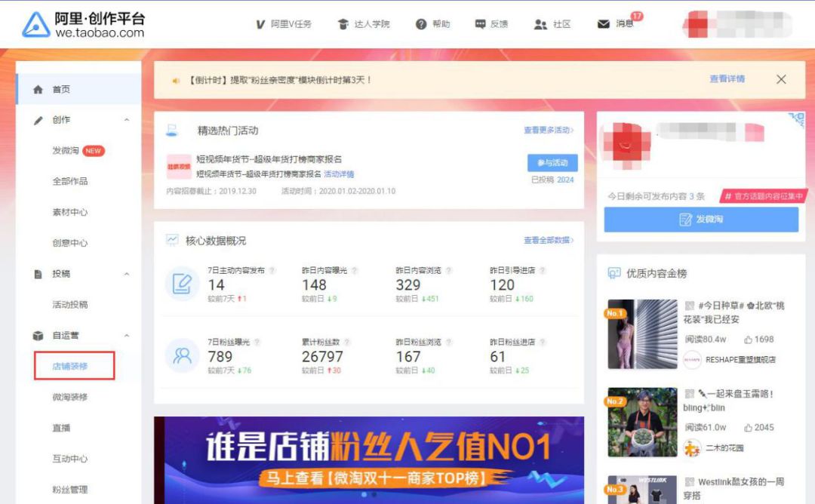Image resolution: width=815 pixels, height=504 pixels.
Task: Click the pencil icon beside 创作
Action: (x=38, y=120)
